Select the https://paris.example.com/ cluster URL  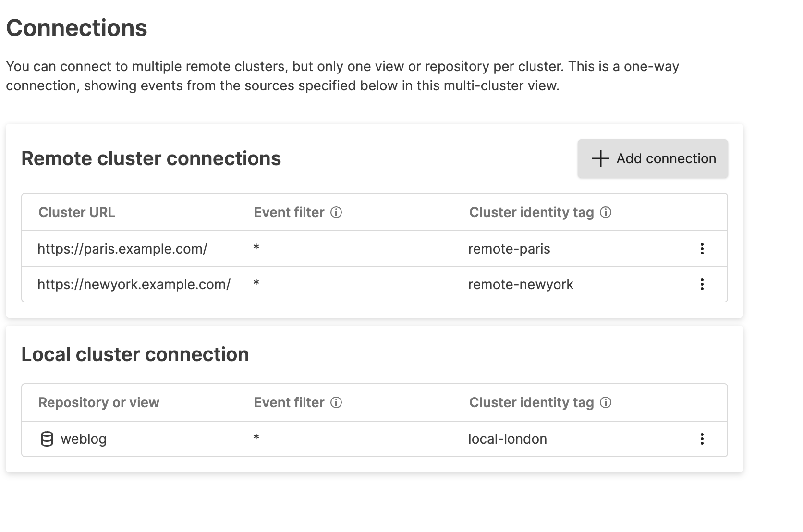click(x=122, y=249)
